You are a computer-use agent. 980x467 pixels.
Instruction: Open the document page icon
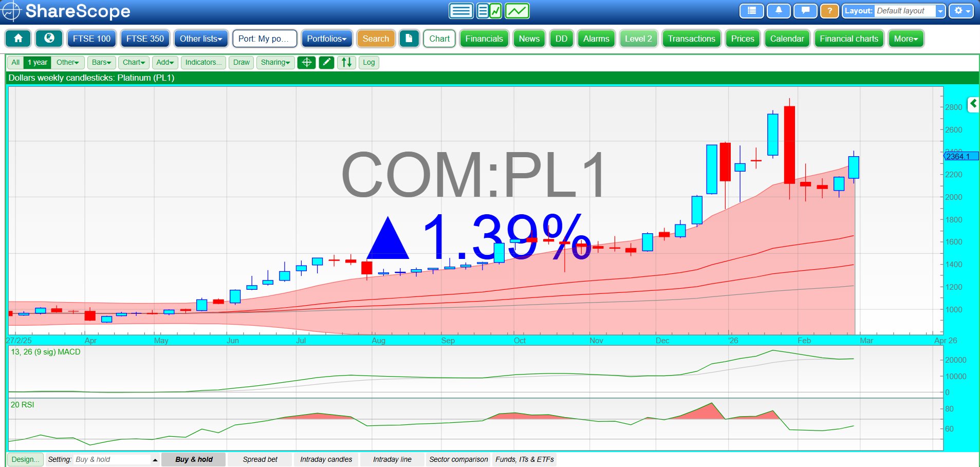click(x=409, y=39)
